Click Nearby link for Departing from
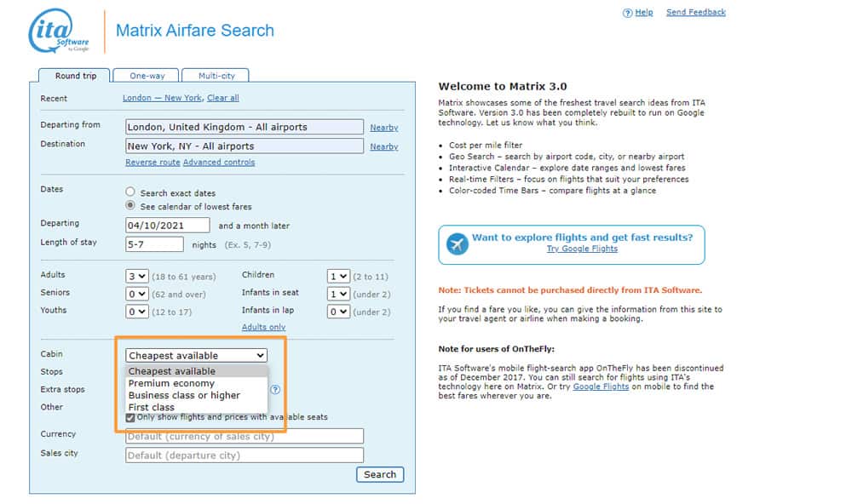The height and width of the screenshot is (504, 852). click(384, 128)
